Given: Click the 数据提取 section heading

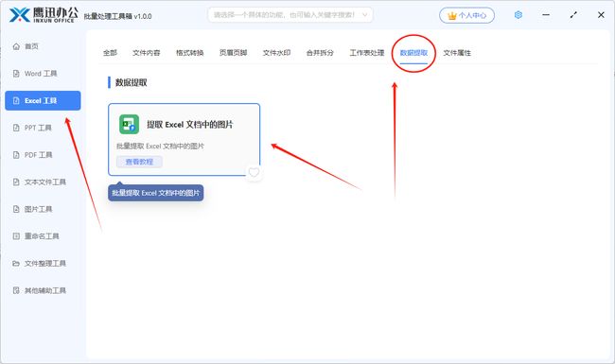Looking at the screenshot, I should tap(131, 82).
